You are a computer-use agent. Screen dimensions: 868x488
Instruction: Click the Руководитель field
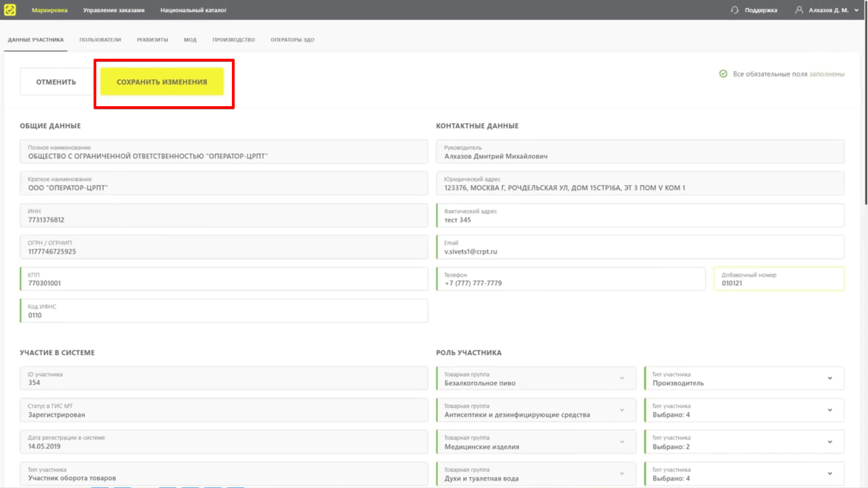640,152
